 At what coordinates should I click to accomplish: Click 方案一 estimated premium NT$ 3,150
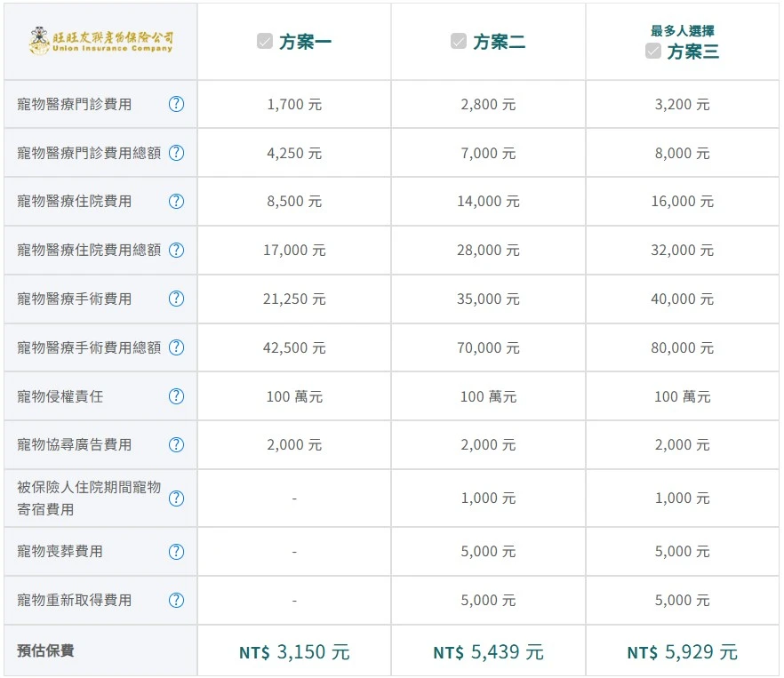point(294,652)
